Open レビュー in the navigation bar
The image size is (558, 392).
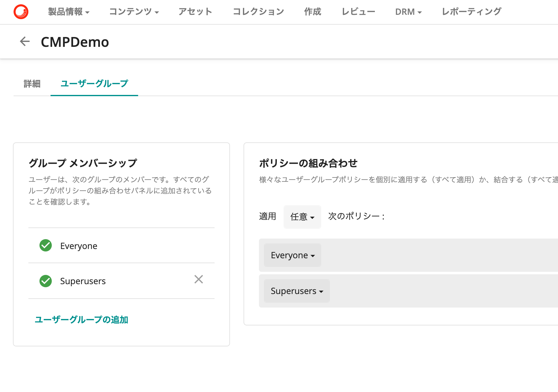coord(358,12)
